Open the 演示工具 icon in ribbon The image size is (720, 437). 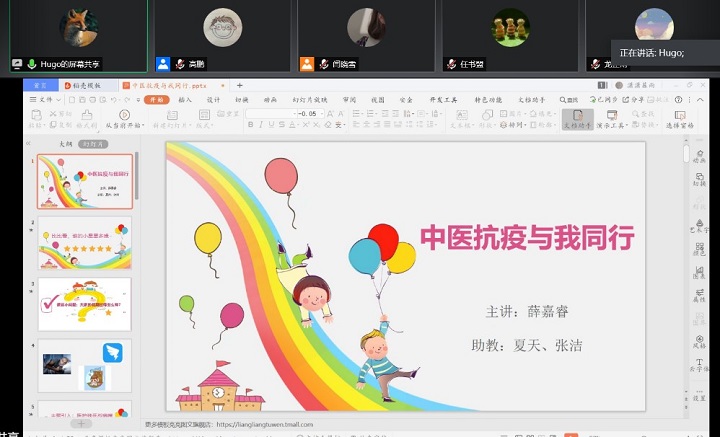pyautogui.click(x=611, y=119)
